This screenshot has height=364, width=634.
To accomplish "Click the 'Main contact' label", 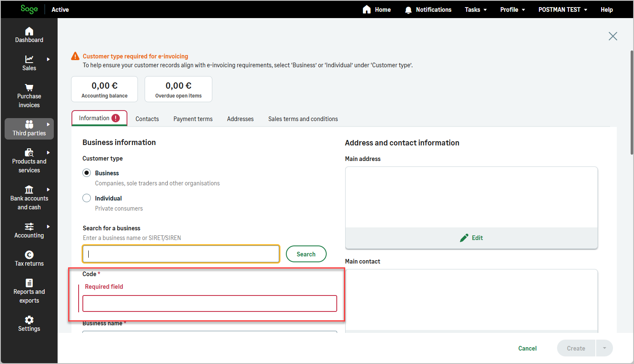I will pyautogui.click(x=362, y=261).
